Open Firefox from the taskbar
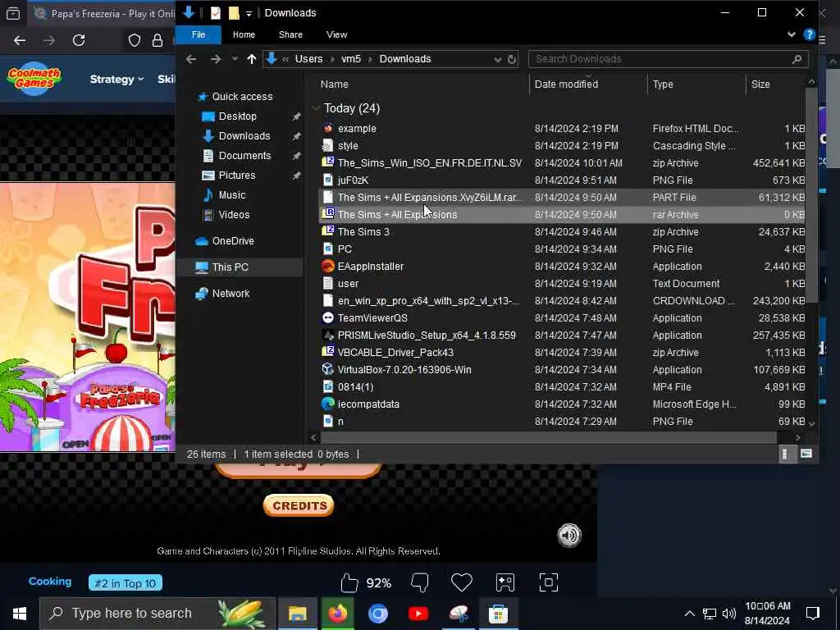Viewport: 840px width, 630px height. 337,614
